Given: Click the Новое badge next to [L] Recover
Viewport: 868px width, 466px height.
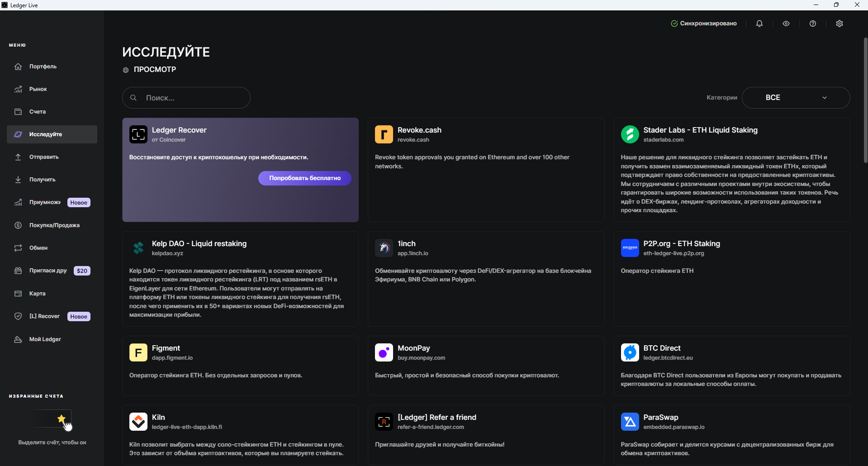Looking at the screenshot, I should (79, 317).
